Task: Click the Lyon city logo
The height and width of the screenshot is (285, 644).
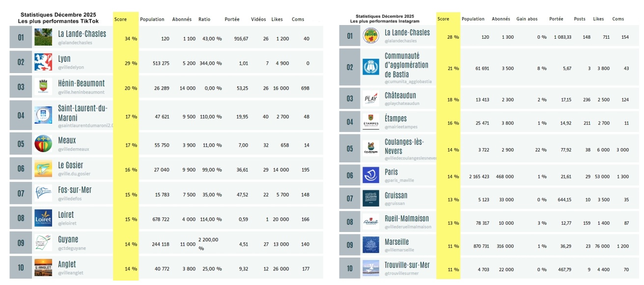Action: tap(43, 62)
